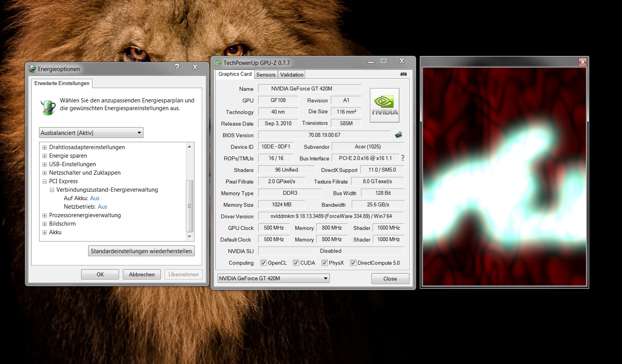The image size is (622, 364).
Task: Click the Technology value 40 nm
Action: pyautogui.click(x=278, y=112)
